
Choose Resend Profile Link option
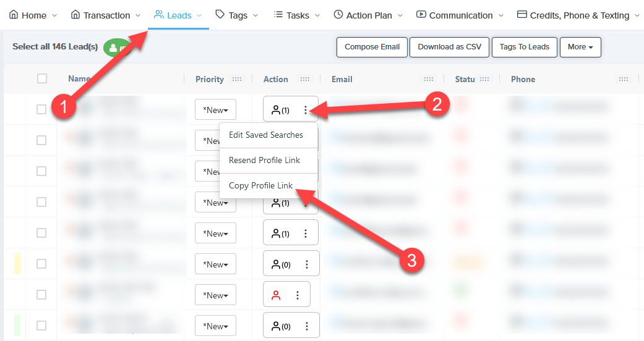tap(264, 160)
